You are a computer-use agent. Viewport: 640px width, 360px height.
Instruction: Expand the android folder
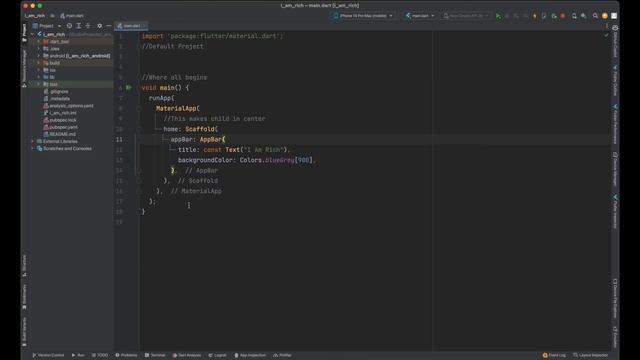(x=39, y=56)
